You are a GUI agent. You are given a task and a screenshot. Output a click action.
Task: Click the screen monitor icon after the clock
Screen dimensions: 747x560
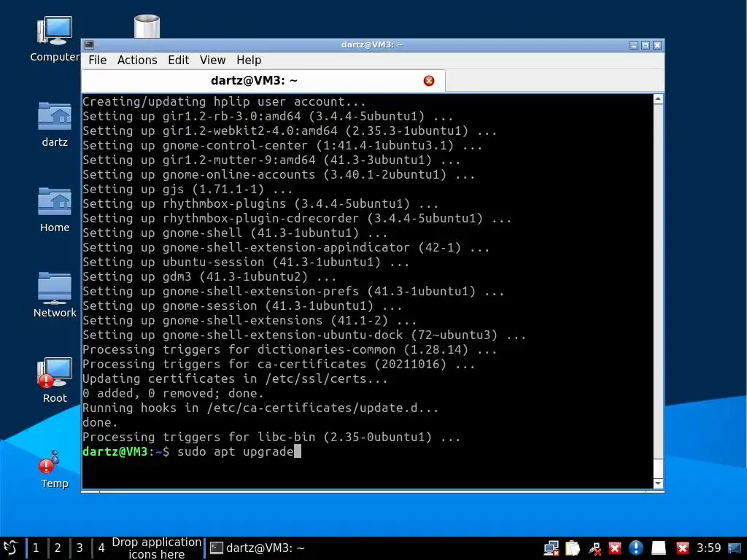coord(735,548)
